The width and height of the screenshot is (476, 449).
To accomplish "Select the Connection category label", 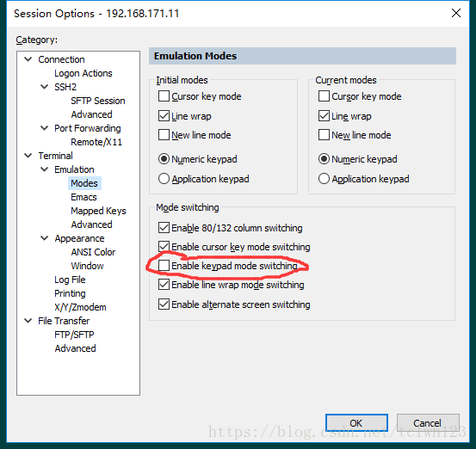I will (61, 59).
